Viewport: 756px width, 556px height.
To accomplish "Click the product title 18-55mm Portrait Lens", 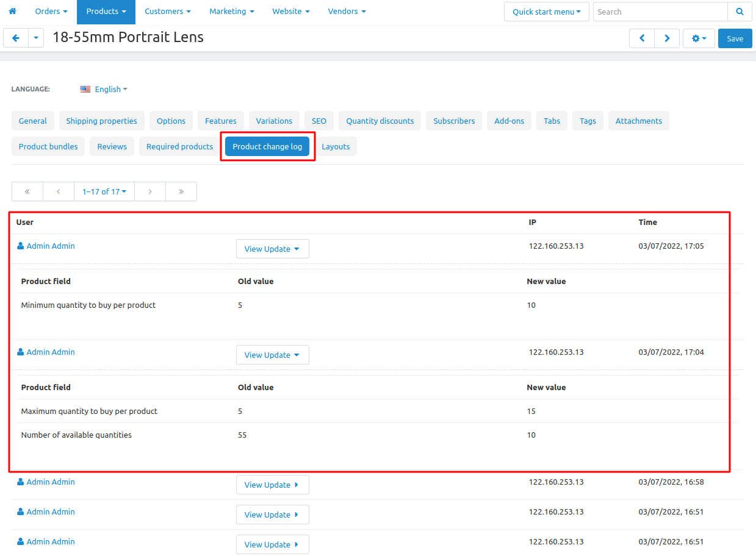I will pyautogui.click(x=128, y=37).
